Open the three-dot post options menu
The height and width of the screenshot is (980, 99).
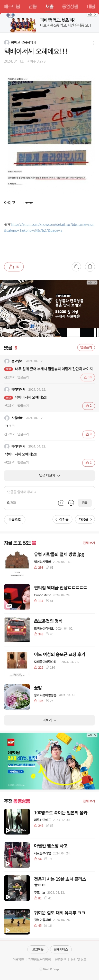click(94, 43)
